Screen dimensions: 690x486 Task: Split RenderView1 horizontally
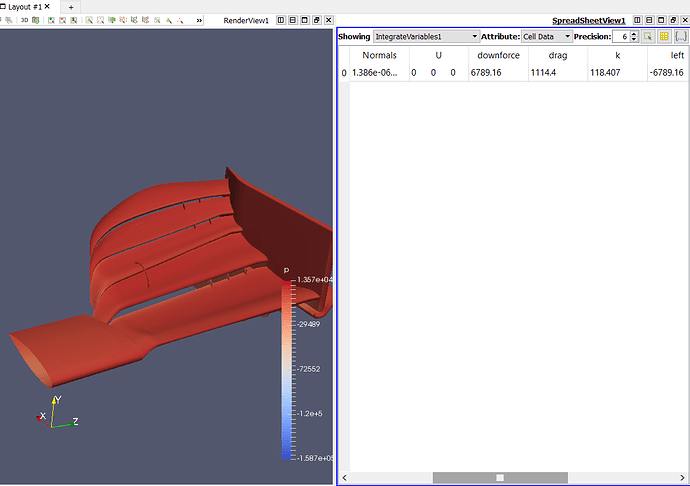tap(280, 20)
